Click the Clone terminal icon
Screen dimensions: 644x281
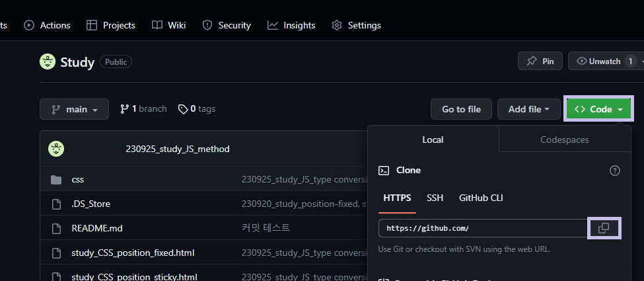384,171
